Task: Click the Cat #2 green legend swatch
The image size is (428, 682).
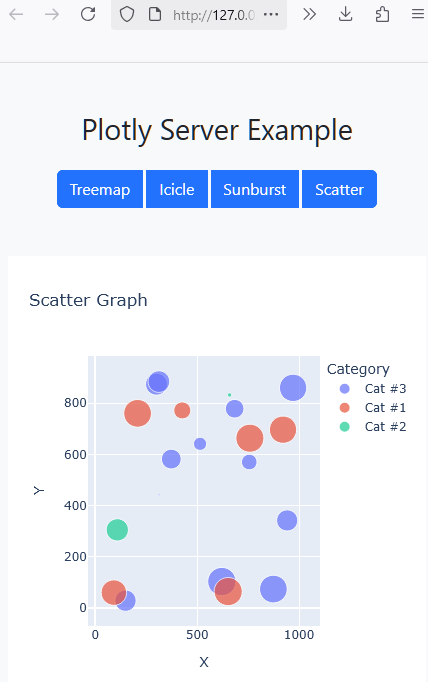Action: (x=344, y=427)
